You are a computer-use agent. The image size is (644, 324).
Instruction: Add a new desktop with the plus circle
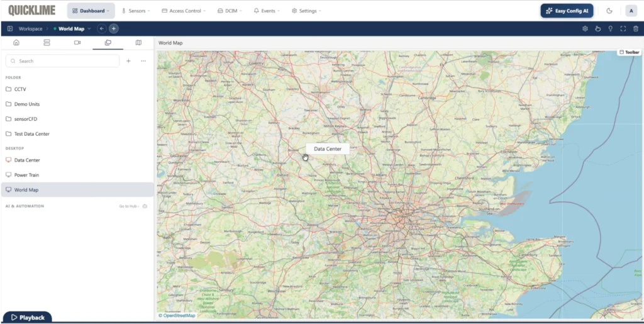pos(114,29)
